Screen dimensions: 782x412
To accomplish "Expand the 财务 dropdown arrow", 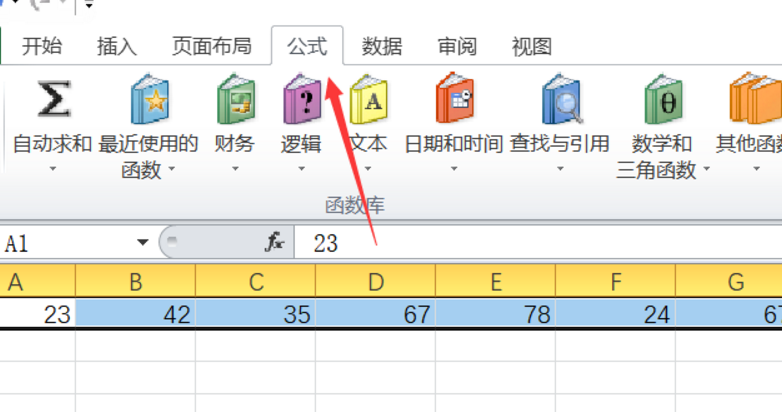I will pyautogui.click(x=235, y=169).
